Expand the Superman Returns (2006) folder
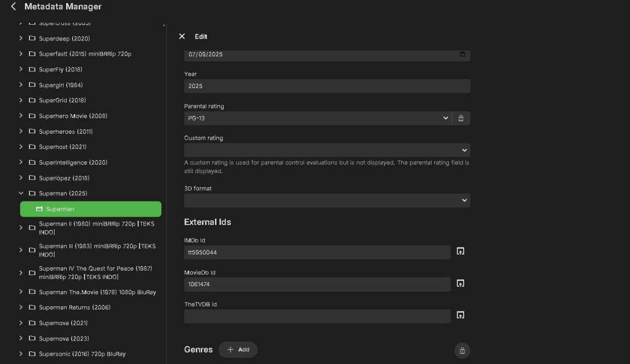The height and width of the screenshot is (364, 630). [21, 307]
